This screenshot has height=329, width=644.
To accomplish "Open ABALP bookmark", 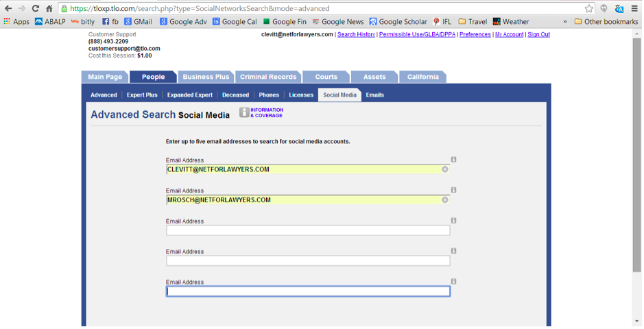I will (x=50, y=22).
